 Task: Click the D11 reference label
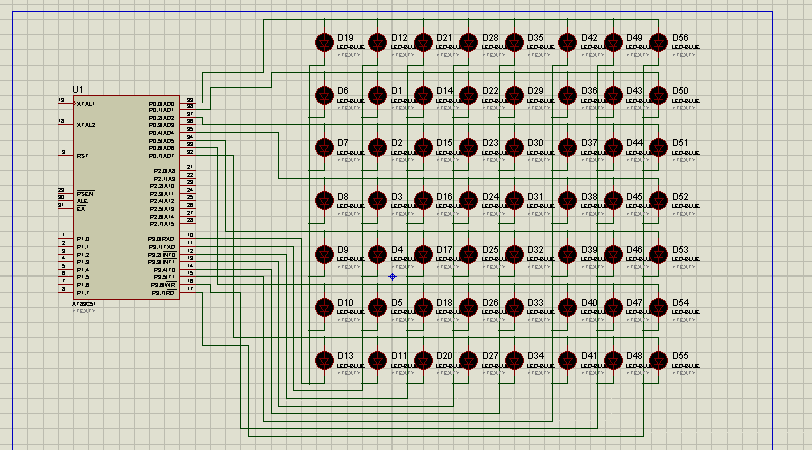click(x=399, y=356)
